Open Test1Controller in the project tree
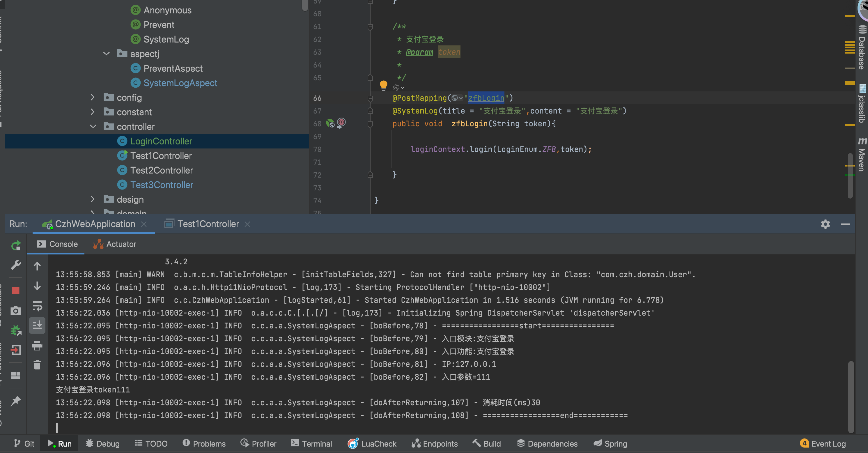 click(x=161, y=156)
